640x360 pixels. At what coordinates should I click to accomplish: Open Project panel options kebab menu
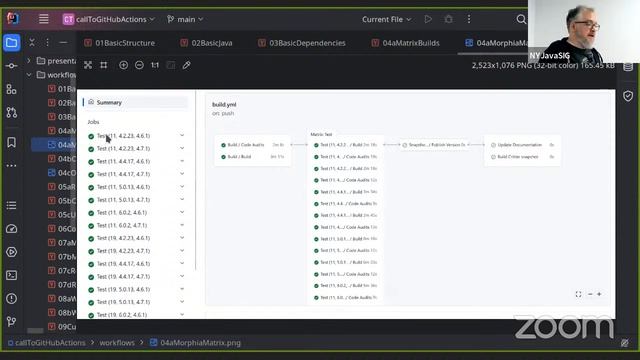[x=47, y=42]
